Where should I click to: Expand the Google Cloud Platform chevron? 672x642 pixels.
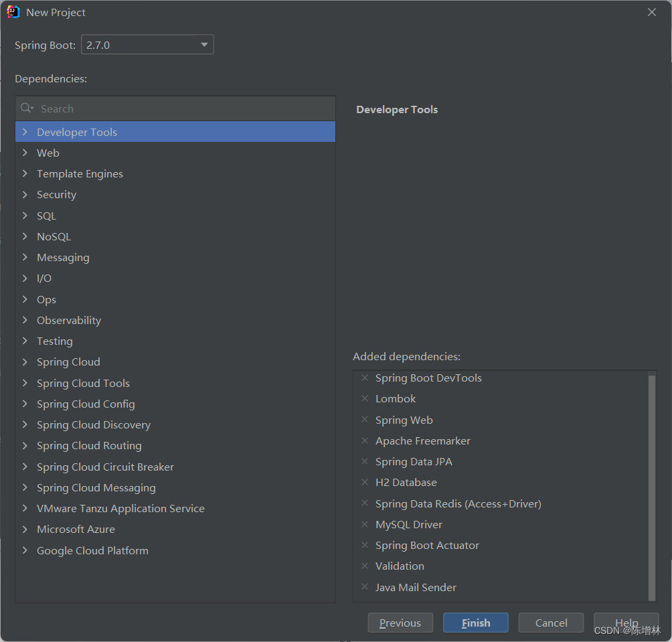tap(25, 550)
